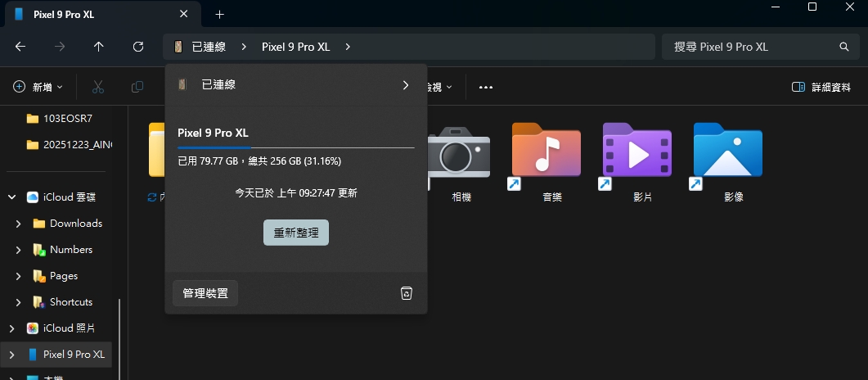868x380 pixels.
Task: Expand the Shortcuts tree node
Action: point(18,302)
